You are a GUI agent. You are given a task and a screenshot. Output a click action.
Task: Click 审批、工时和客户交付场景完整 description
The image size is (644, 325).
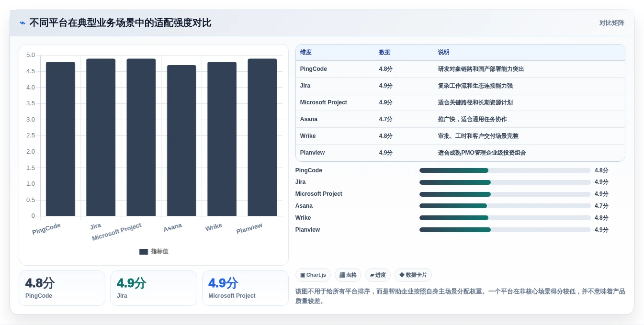tap(478, 136)
